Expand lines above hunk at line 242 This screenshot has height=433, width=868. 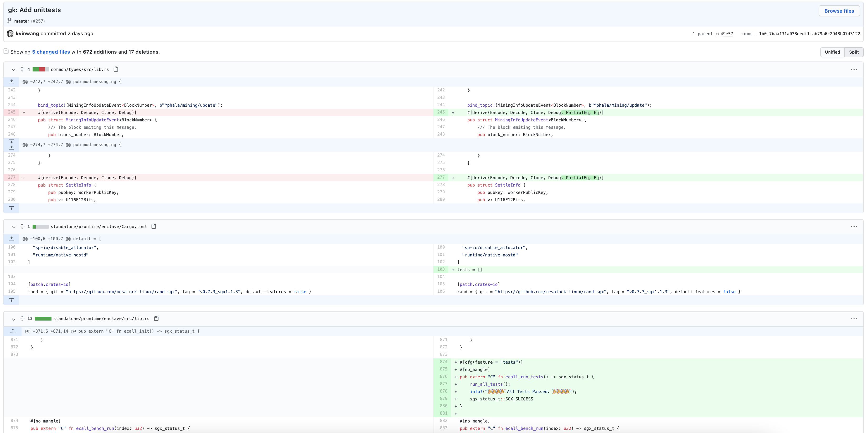point(12,81)
